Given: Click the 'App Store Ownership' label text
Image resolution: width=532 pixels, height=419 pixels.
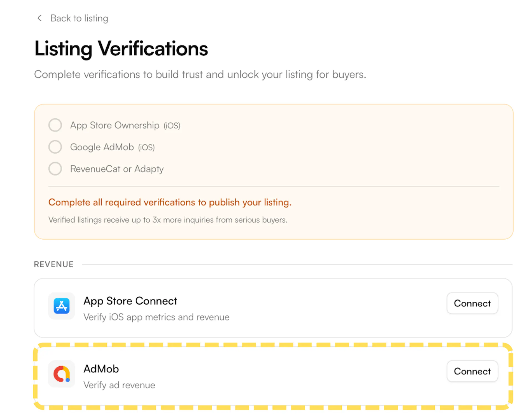Looking at the screenshot, I should point(114,125).
